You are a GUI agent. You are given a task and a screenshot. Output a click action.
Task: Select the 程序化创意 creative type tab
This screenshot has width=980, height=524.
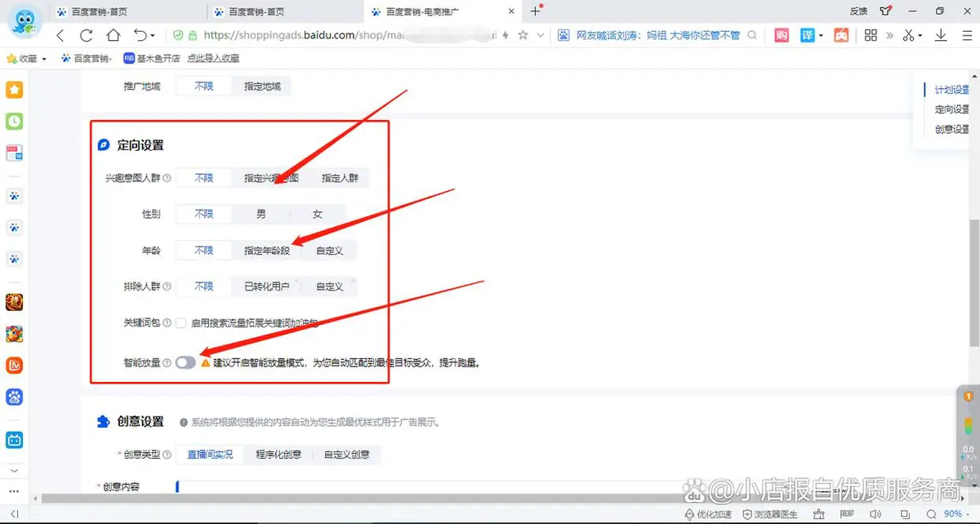coord(278,455)
